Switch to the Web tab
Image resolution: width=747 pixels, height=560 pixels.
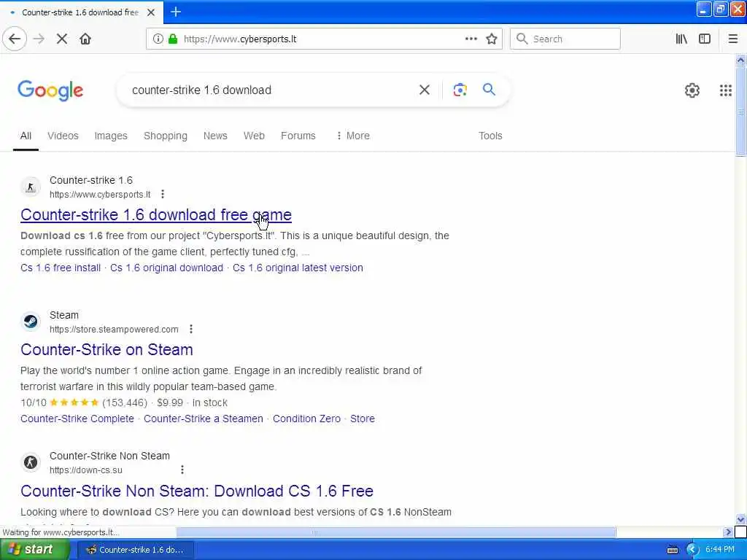[x=254, y=136]
